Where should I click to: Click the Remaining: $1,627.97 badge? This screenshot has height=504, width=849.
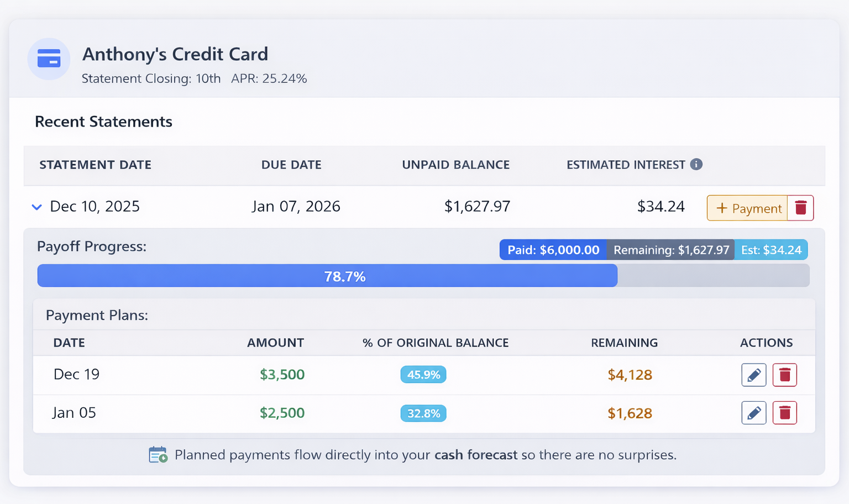[670, 249]
